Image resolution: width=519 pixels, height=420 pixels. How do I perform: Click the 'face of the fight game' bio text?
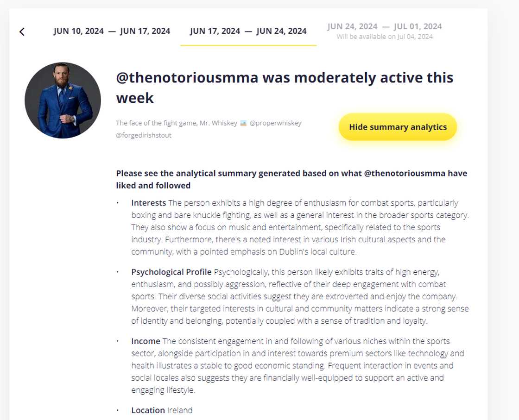tap(176, 123)
